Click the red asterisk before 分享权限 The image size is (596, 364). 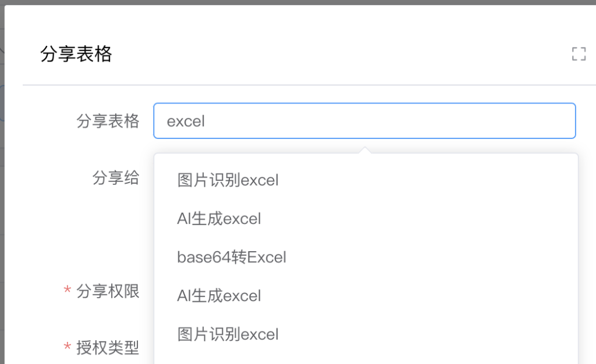point(68,290)
